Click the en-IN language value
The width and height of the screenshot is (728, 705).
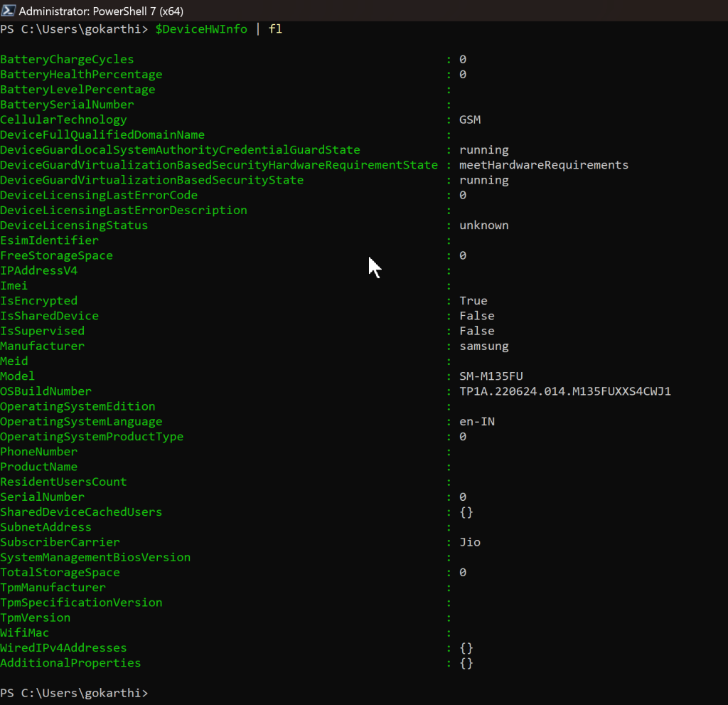(x=477, y=422)
